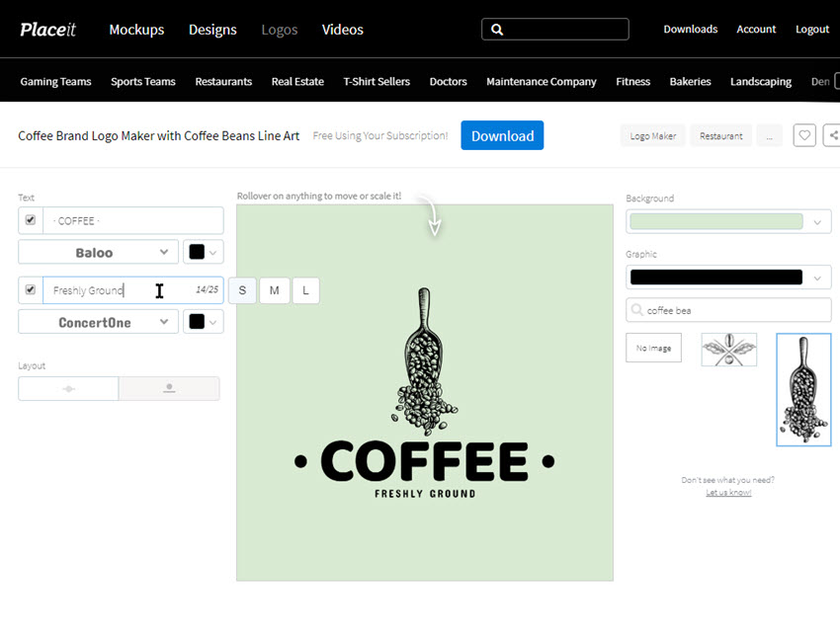The width and height of the screenshot is (840, 637).
Task: Select the first horizontal Layout option
Action: (68, 388)
